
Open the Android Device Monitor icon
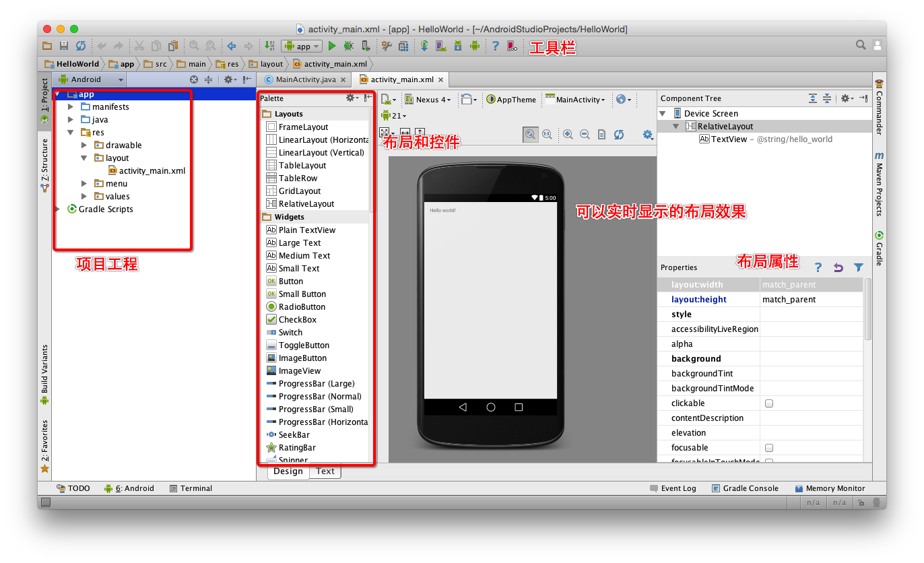(475, 46)
